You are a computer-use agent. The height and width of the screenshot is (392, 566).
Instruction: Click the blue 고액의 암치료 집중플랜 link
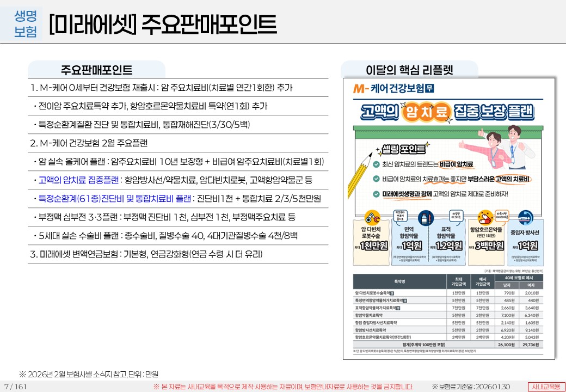79,179
